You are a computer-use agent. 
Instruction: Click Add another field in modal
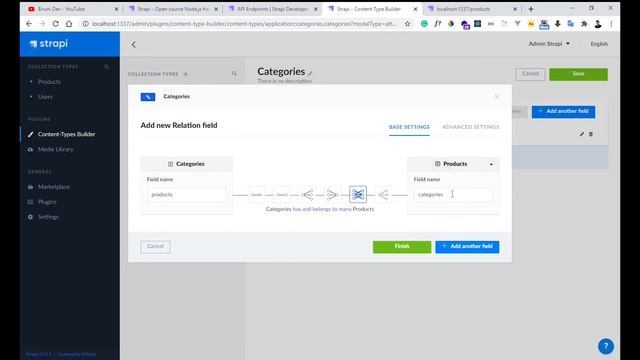tap(467, 247)
